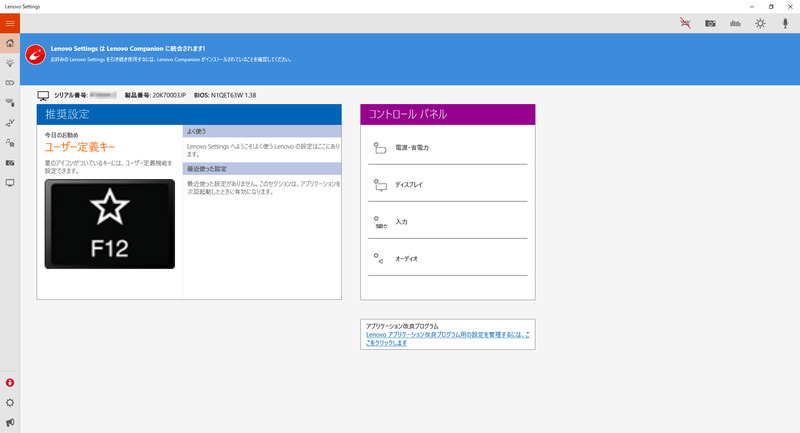Click the Lenovo Companion integration banner title
The image size is (800, 433).
tap(128, 48)
